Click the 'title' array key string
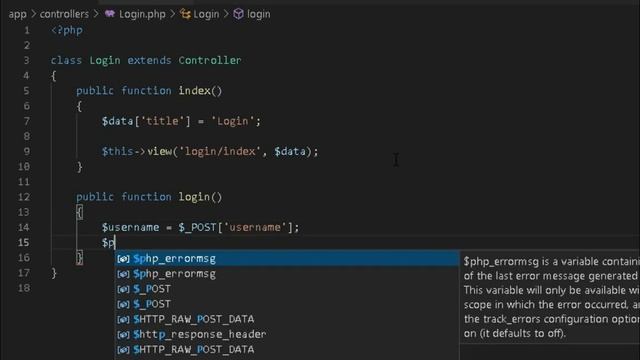 click(162, 121)
